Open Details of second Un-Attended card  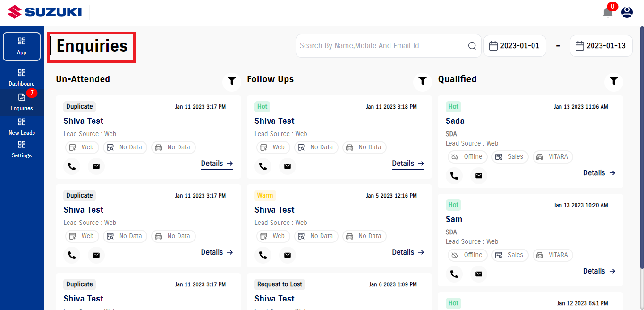point(217,253)
